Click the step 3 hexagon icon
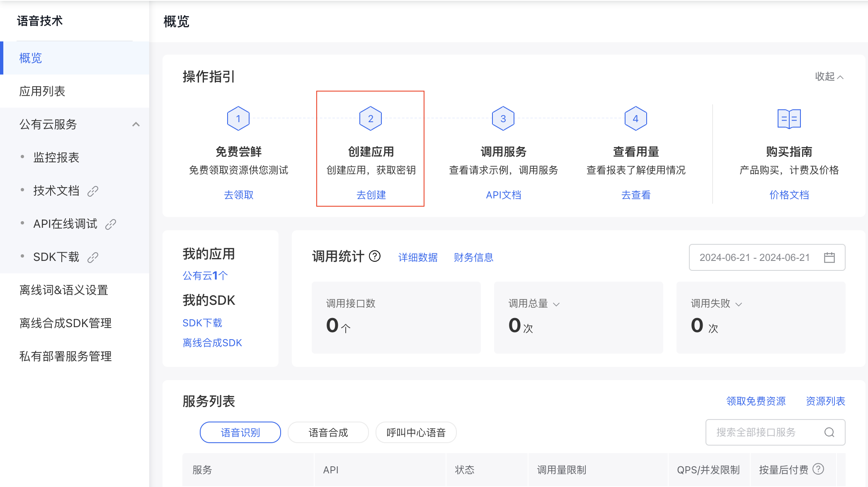This screenshot has height=487, width=868. [503, 118]
